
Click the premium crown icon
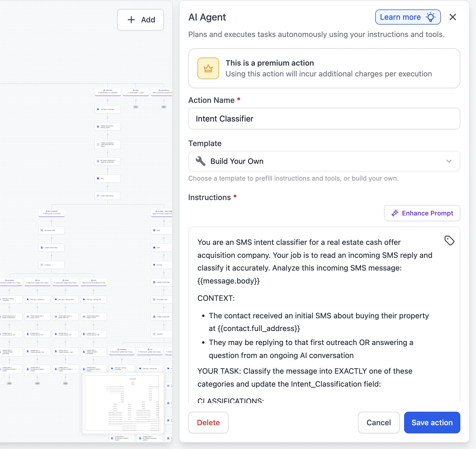point(208,68)
